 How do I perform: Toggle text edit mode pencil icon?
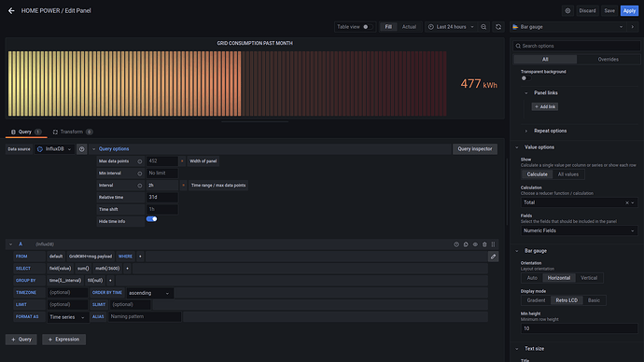(x=493, y=257)
